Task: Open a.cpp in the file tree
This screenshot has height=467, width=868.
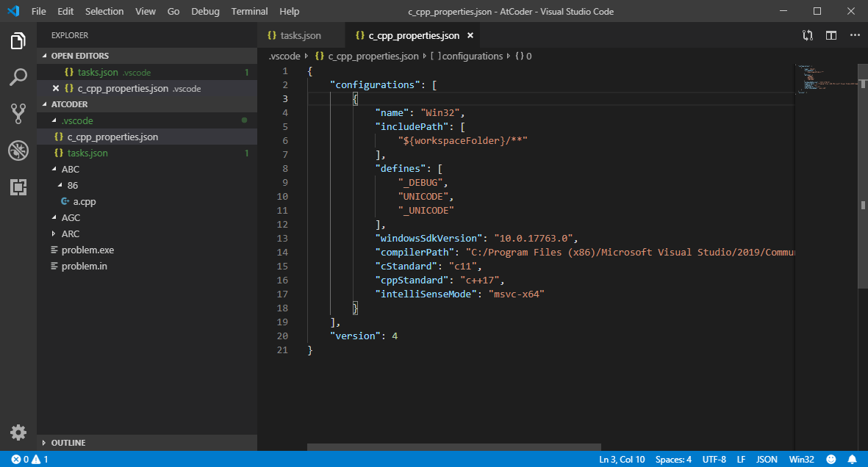Action: coord(84,202)
